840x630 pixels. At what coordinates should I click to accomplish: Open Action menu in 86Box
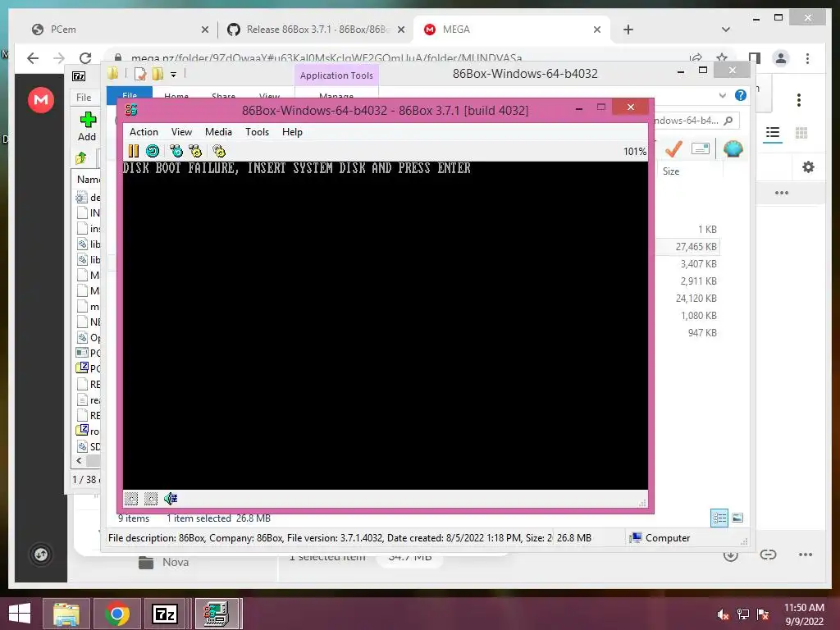[144, 132]
